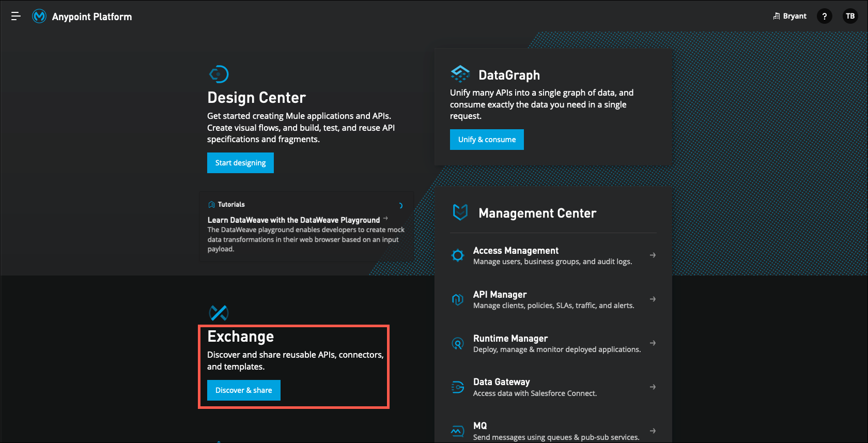The height and width of the screenshot is (443, 868).
Task: Click the DataGraph icon
Action: pos(460,74)
